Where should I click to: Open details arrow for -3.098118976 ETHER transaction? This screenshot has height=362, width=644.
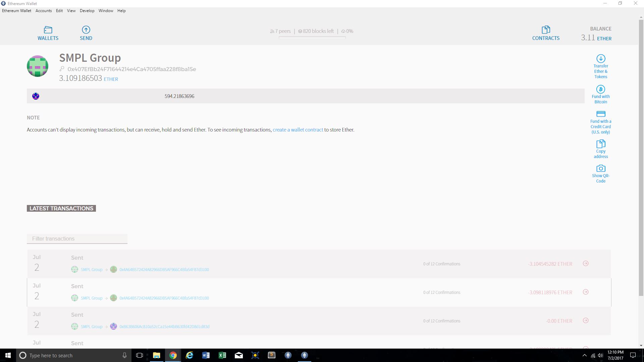coord(586,292)
